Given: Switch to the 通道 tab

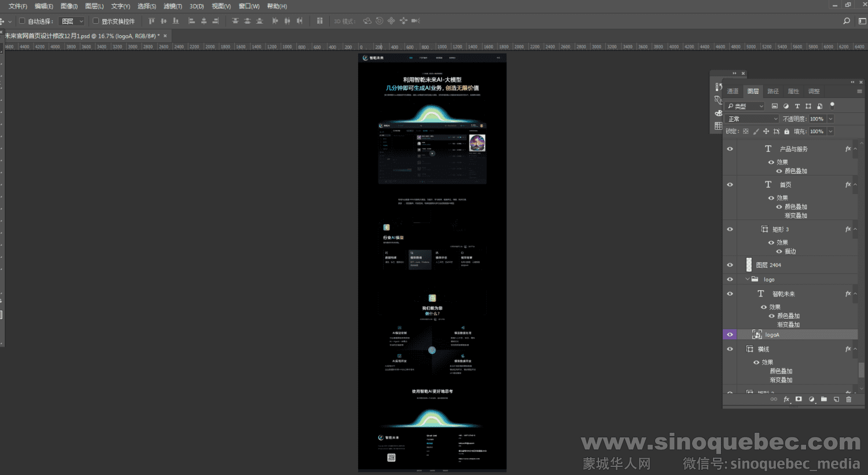Looking at the screenshot, I should click(733, 91).
